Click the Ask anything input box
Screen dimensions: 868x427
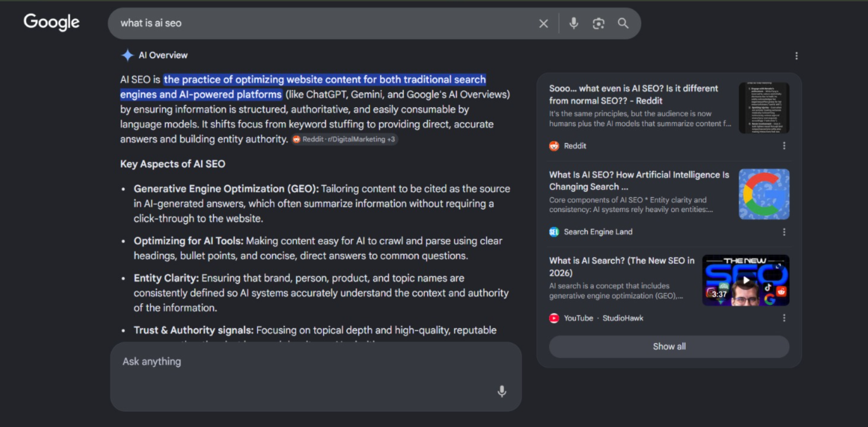click(316, 376)
